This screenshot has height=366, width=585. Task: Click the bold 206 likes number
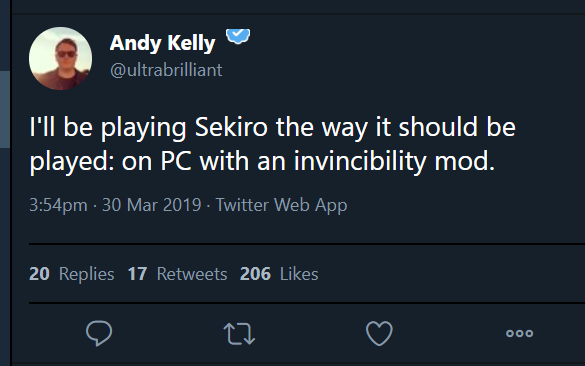point(255,274)
